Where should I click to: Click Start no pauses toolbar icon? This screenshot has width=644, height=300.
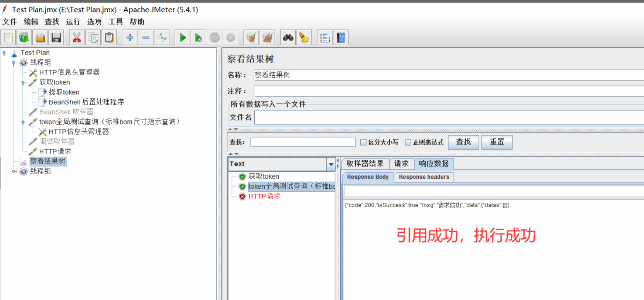198,38
